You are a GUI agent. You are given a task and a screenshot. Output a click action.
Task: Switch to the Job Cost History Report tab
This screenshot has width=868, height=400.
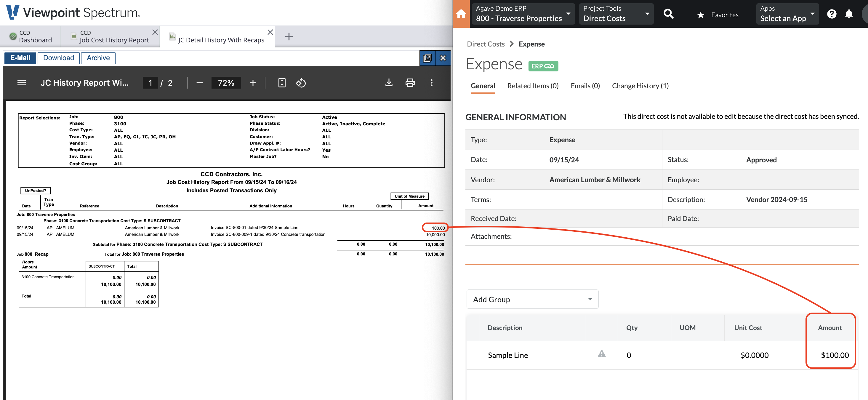tap(110, 36)
